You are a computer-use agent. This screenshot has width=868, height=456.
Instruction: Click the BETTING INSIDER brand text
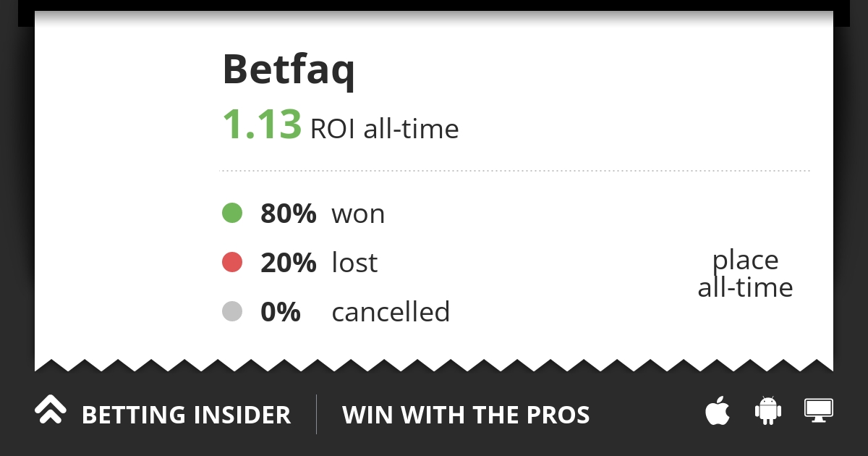click(186, 415)
